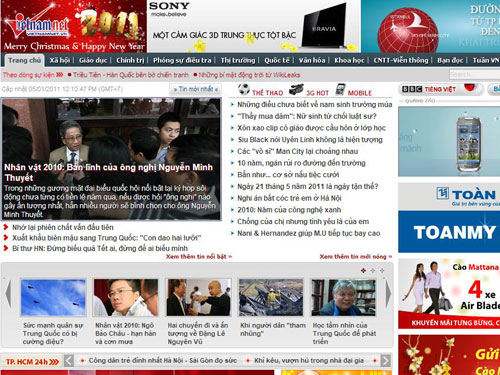Slide the photo carousel left
This screenshot has height=375, width=500.
pyautogui.click(x=8, y=293)
